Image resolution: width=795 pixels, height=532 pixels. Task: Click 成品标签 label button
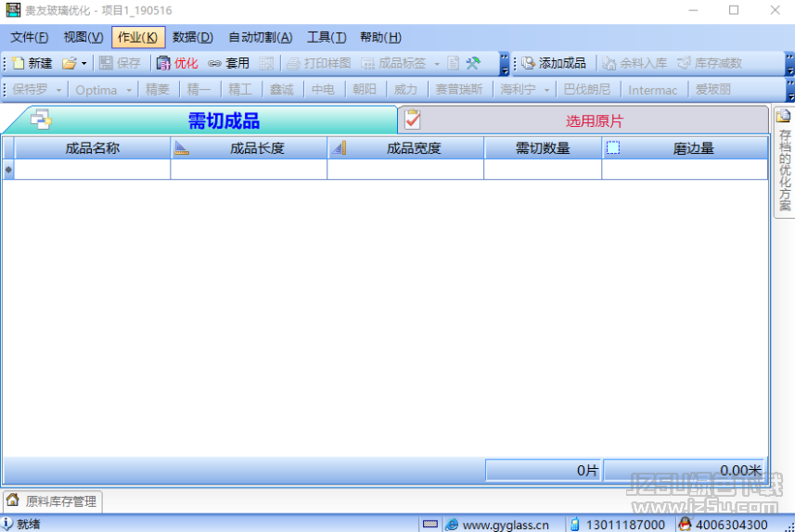point(393,63)
